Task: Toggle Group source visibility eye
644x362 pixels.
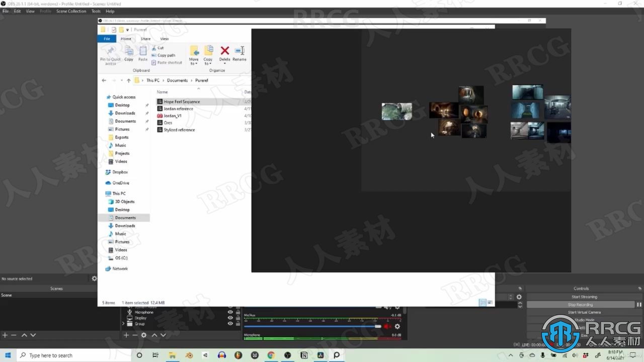Action: [230, 324]
